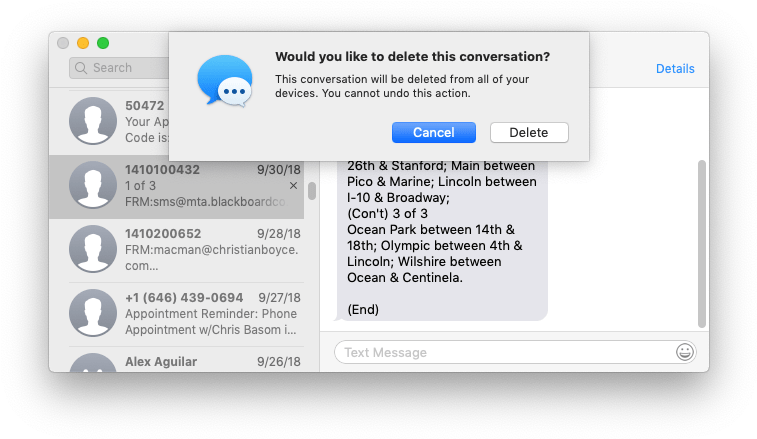This screenshot has width=757, height=439.
Task: Open the Details link
Action: (675, 69)
